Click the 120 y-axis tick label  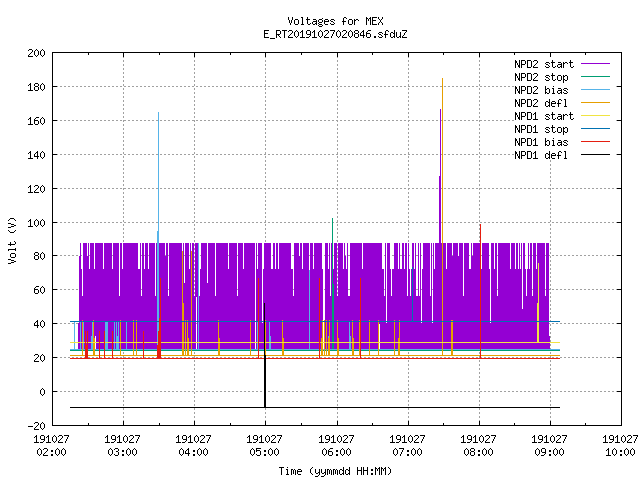coord(36,189)
